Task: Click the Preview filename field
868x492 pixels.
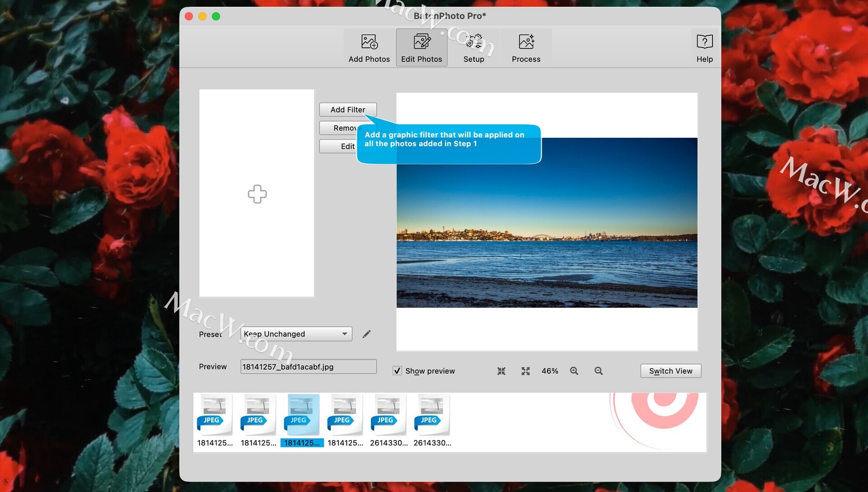Action: point(308,366)
